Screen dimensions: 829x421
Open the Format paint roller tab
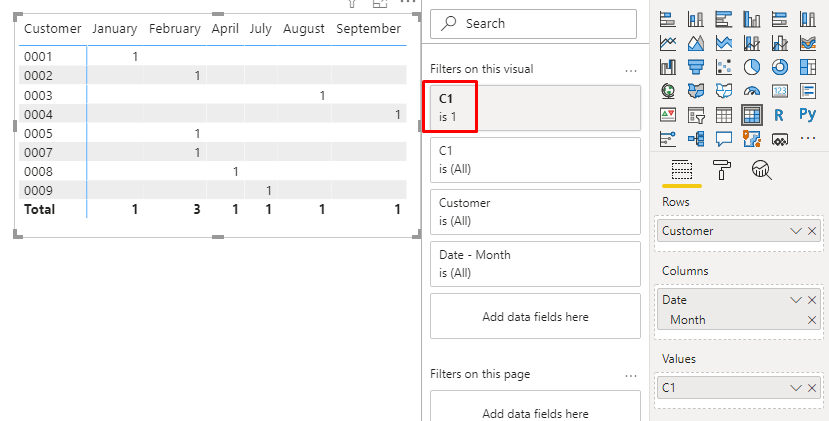click(x=722, y=170)
